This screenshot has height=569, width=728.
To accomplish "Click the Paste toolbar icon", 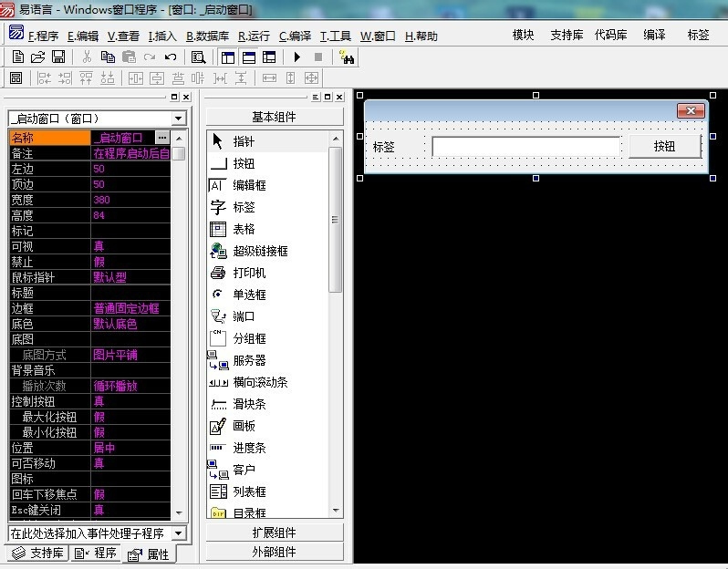I will (x=129, y=57).
